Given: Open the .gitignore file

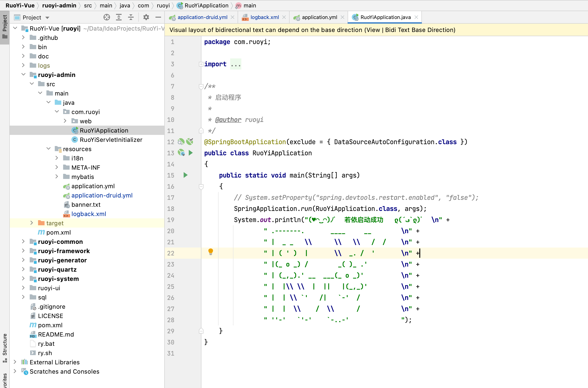Looking at the screenshot, I should (52, 307).
